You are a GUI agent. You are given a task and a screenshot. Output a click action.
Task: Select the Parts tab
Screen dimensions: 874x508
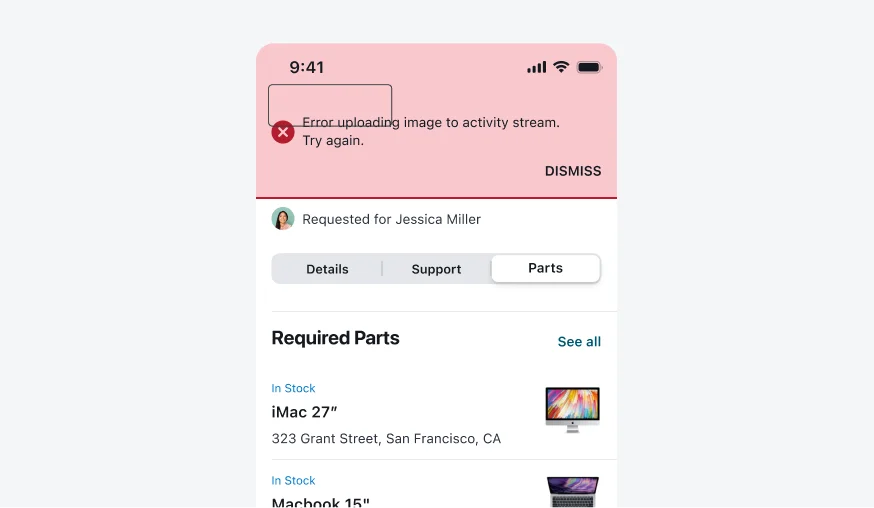coord(545,268)
